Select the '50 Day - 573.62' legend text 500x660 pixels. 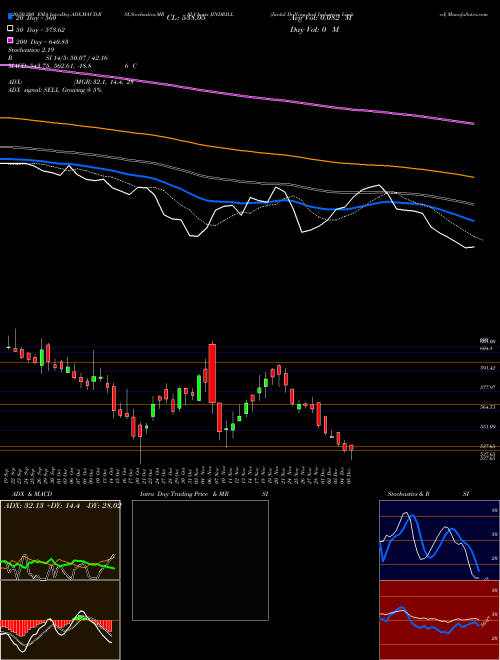tap(41, 29)
